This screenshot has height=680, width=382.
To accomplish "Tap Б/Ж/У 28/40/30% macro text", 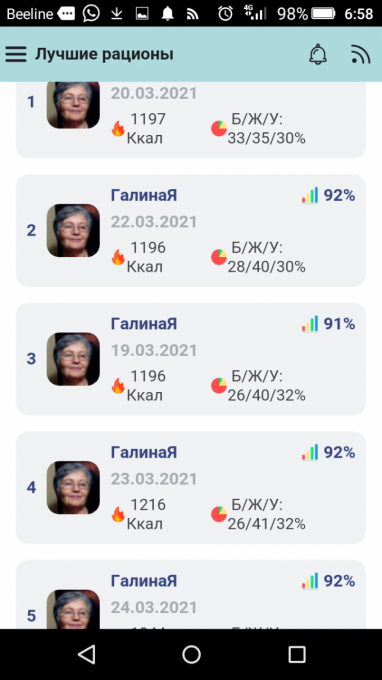I will pyautogui.click(x=267, y=257).
